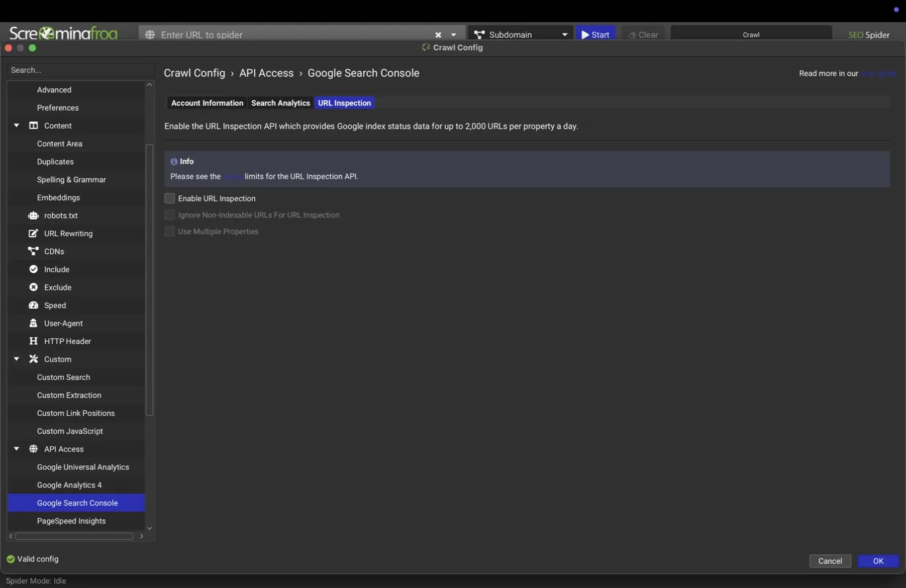Screen dimensions: 906x588
Task: Click the Content table icon in sidebar
Action: [34, 125]
